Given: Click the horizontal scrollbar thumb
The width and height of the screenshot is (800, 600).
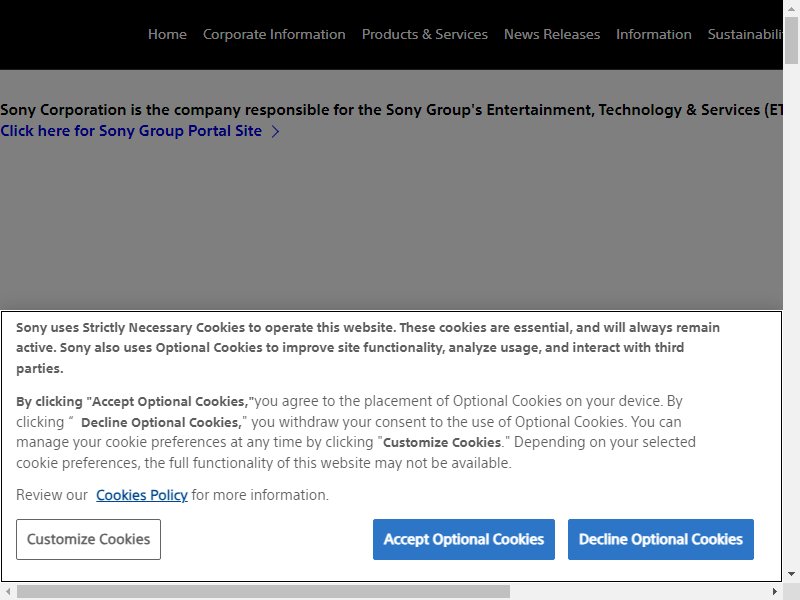Looking at the screenshot, I should tap(263, 591).
